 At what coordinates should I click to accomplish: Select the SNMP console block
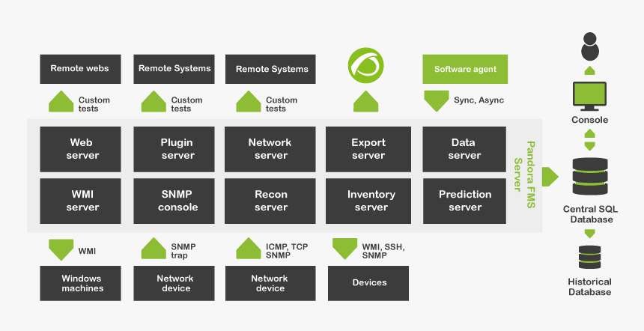coord(174,201)
